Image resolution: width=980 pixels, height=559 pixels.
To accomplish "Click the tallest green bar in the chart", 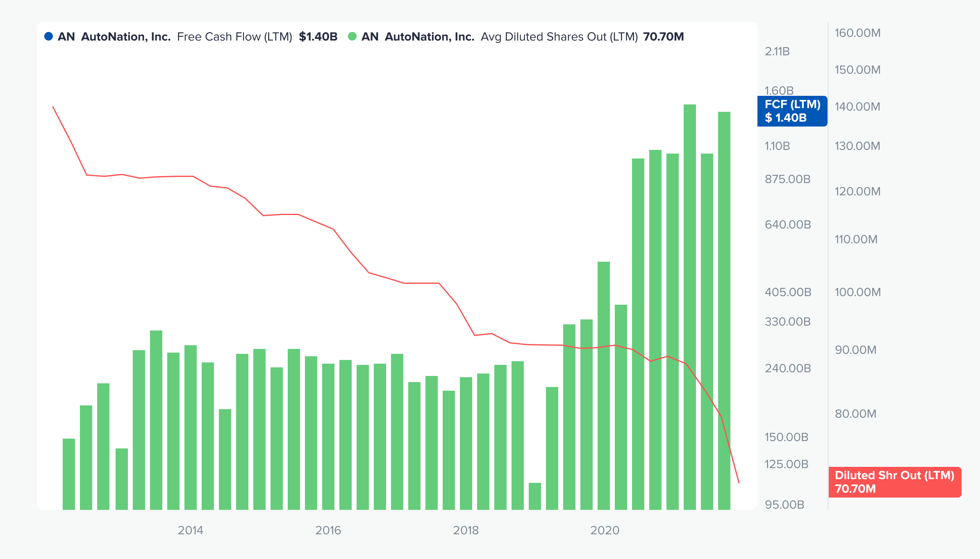I will click(690, 307).
